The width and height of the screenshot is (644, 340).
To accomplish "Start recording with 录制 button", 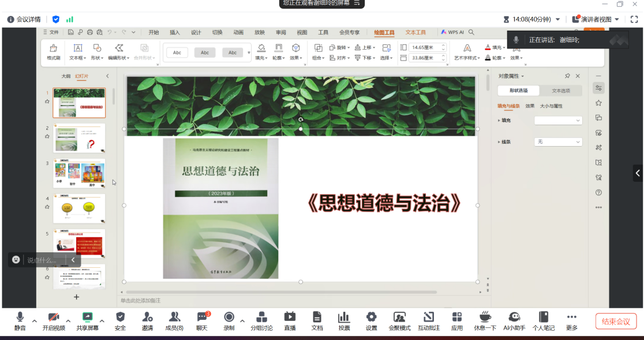I will (x=229, y=320).
